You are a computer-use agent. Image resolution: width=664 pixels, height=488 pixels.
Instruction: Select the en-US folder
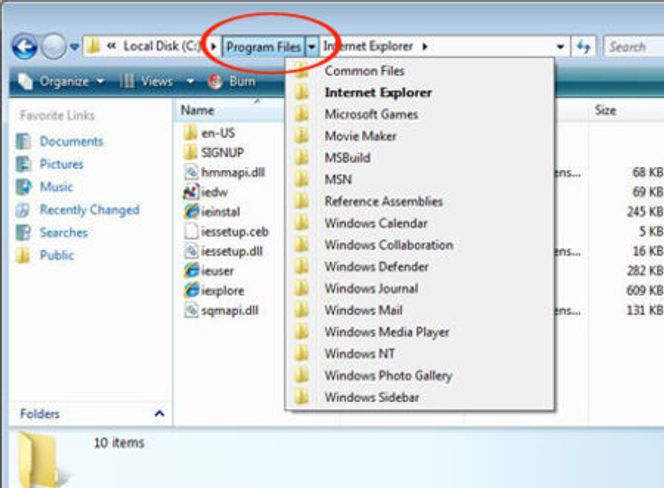(x=210, y=133)
